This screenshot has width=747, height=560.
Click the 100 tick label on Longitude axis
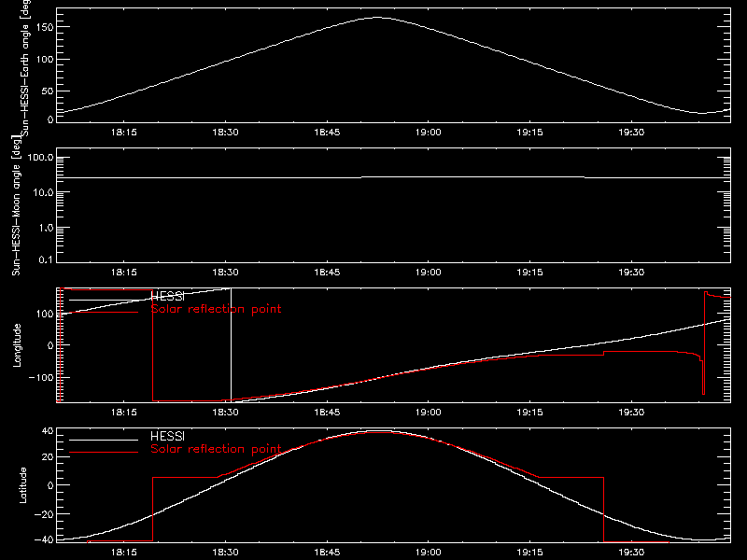point(44,314)
